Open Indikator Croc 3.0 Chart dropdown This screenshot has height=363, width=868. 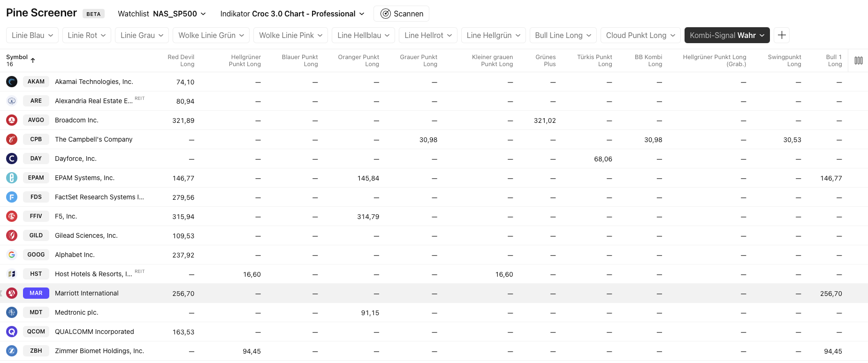pyautogui.click(x=292, y=14)
